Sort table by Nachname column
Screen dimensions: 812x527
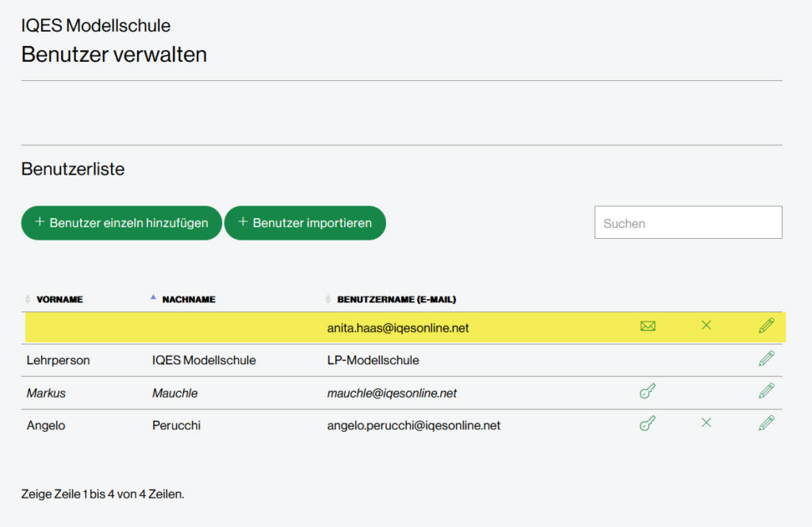tap(189, 299)
